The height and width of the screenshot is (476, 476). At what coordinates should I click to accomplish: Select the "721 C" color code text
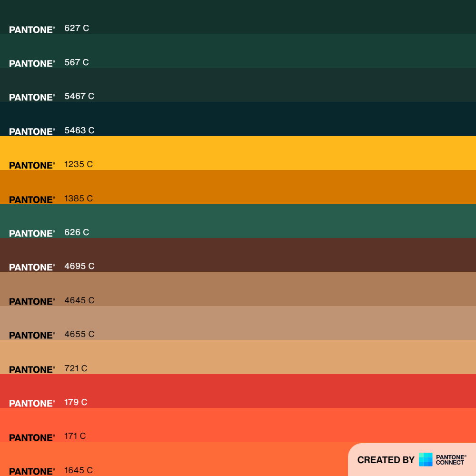click(x=76, y=368)
